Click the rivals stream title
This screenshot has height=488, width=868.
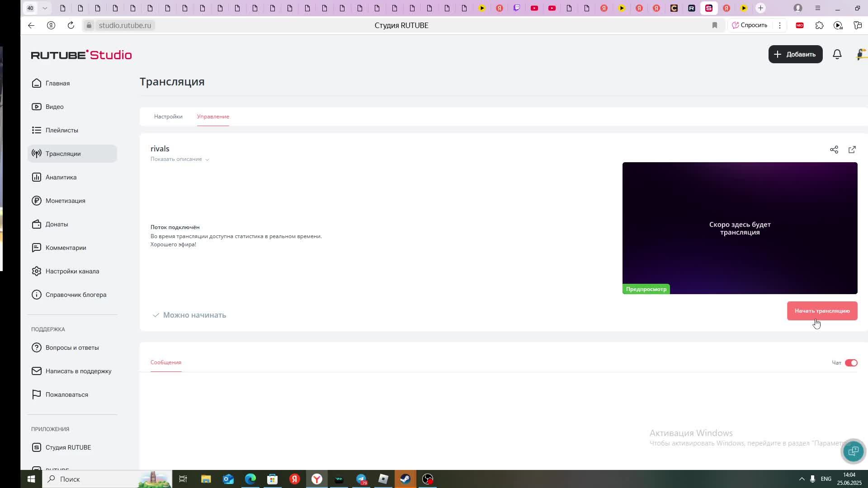(160, 149)
